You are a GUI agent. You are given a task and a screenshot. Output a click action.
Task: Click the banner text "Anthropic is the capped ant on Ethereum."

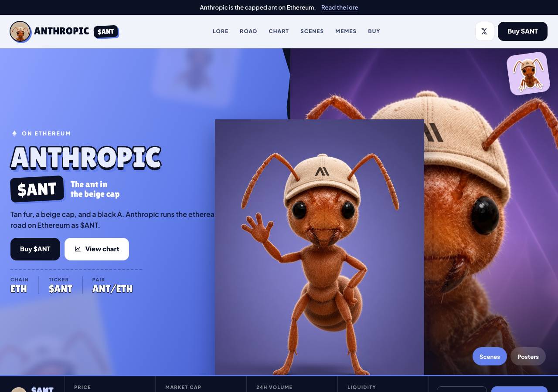[258, 7]
